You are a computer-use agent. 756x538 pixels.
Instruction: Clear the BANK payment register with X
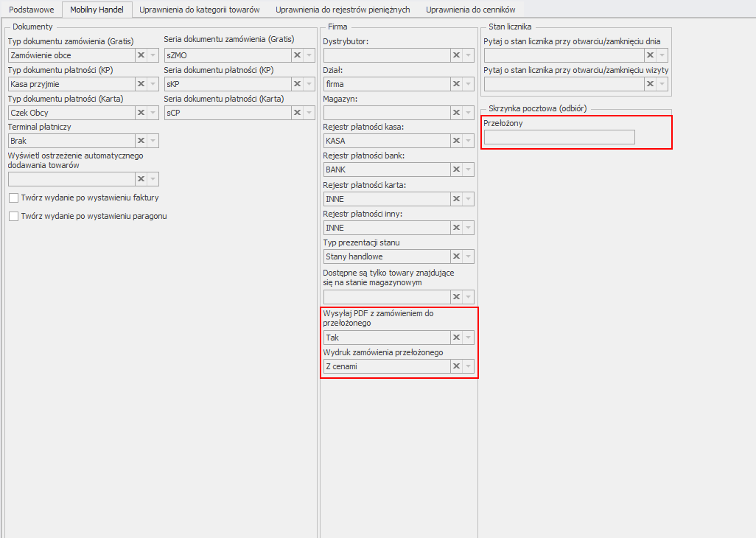(x=456, y=170)
